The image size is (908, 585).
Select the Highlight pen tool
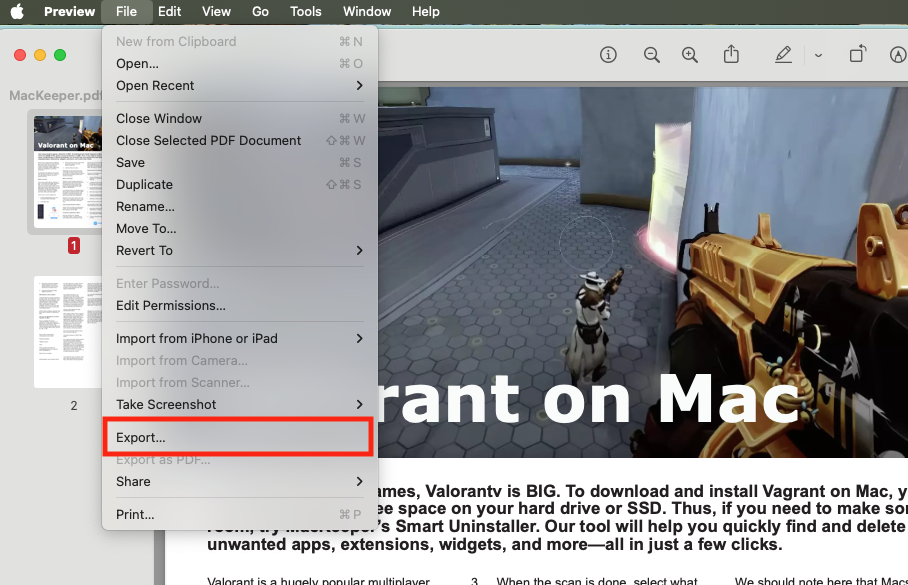(x=783, y=55)
